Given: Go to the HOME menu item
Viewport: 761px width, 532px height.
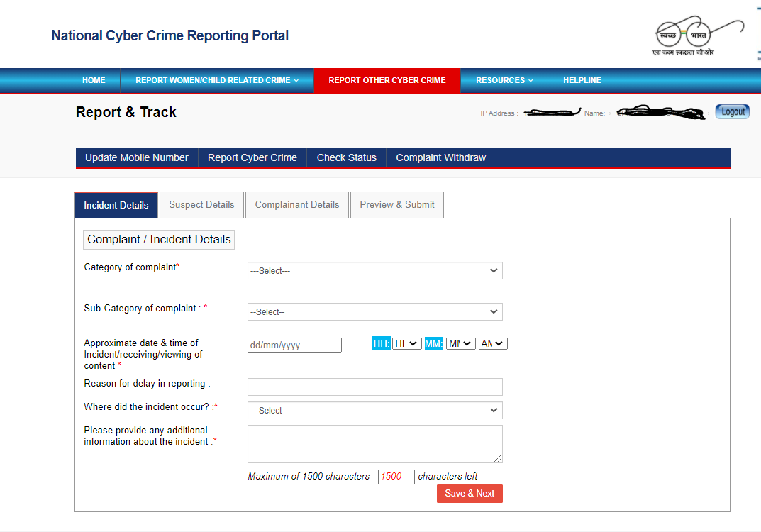Looking at the screenshot, I should pyautogui.click(x=94, y=81).
